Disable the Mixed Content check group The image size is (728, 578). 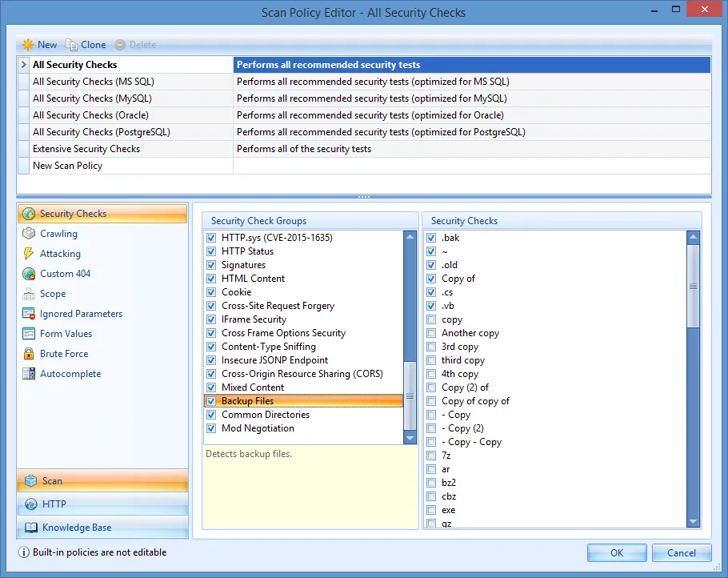[210, 387]
